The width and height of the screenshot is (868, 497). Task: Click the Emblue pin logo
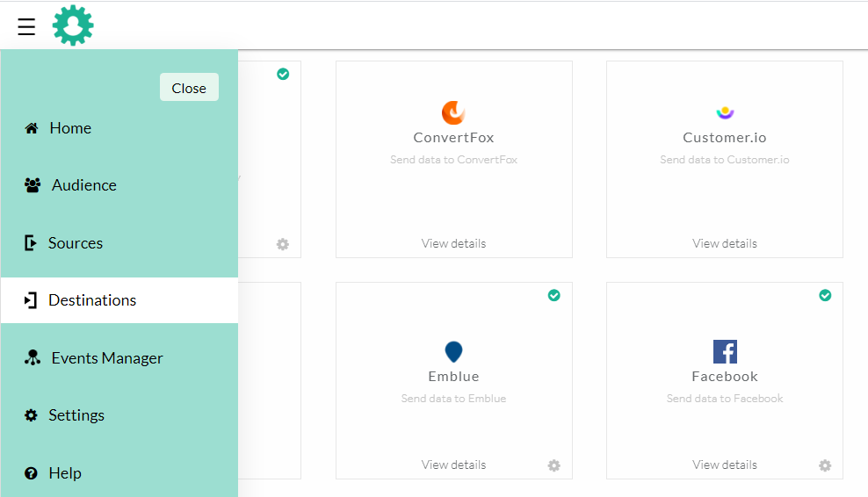[x=453, y=352]
